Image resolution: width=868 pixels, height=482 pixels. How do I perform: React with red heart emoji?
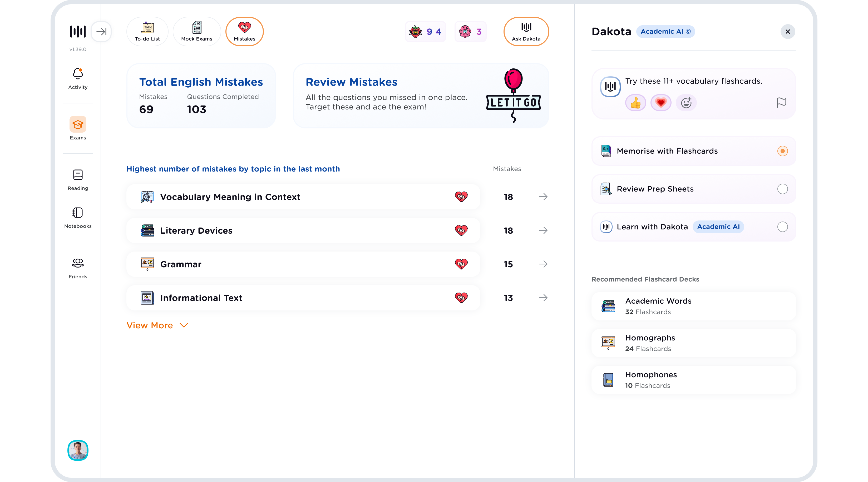pos(661,103)
